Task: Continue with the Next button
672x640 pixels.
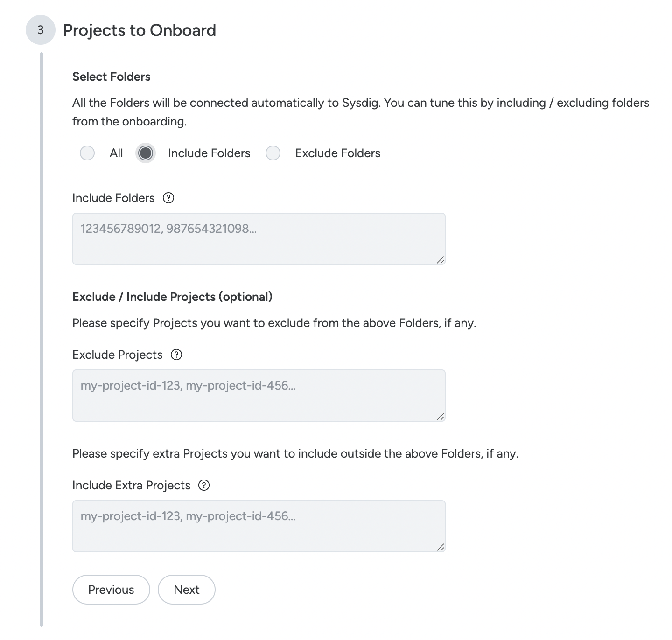Action: click(187, 590)
